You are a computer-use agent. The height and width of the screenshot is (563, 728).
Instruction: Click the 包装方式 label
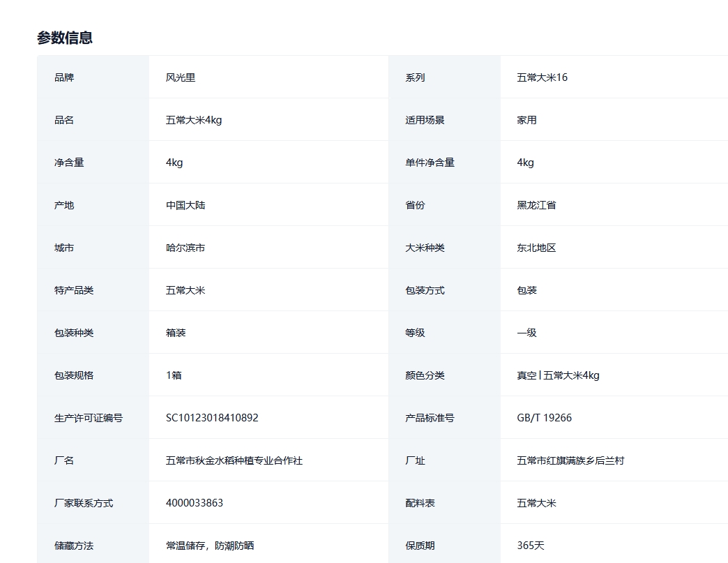click(x=425, y=290)
